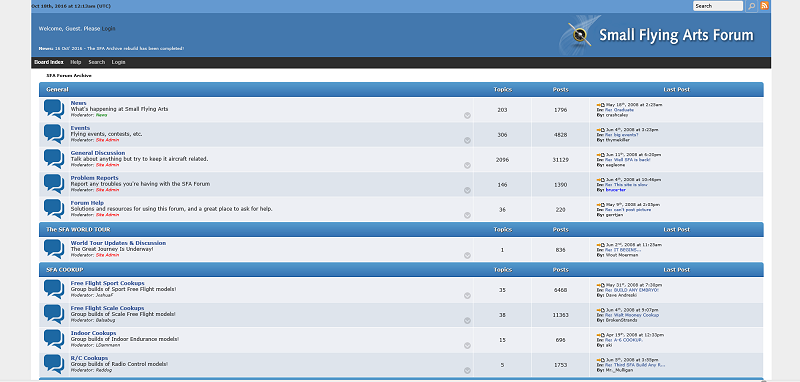Open last post 'Re: BUILD ANY EMBRYO!'
800x382 pixels.
click(632, 290)
